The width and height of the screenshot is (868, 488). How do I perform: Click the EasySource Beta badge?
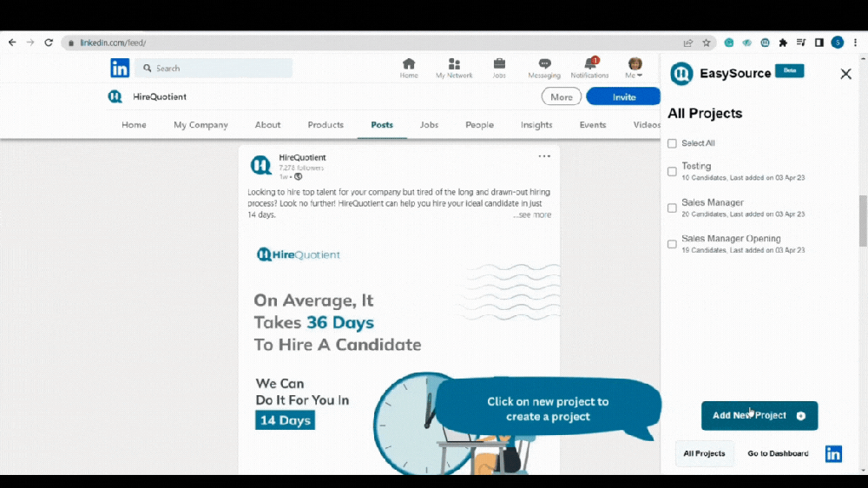pos(789,71)
